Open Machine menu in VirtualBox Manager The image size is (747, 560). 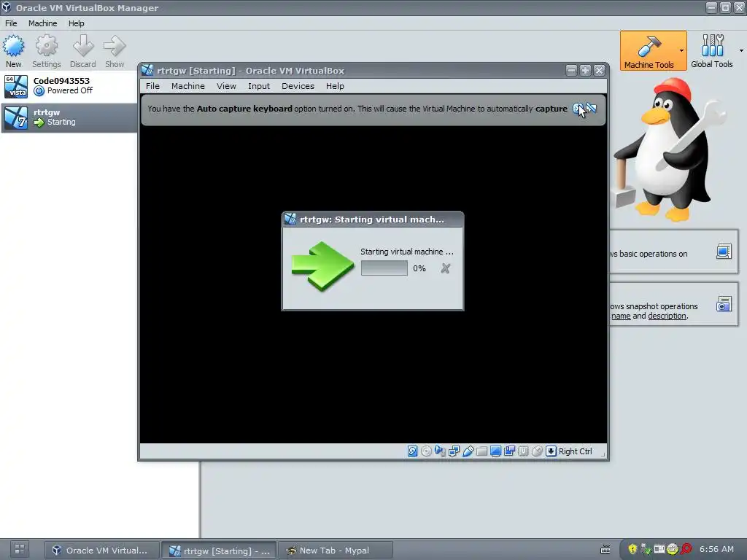pyautogui.click(x=42, y=23)
